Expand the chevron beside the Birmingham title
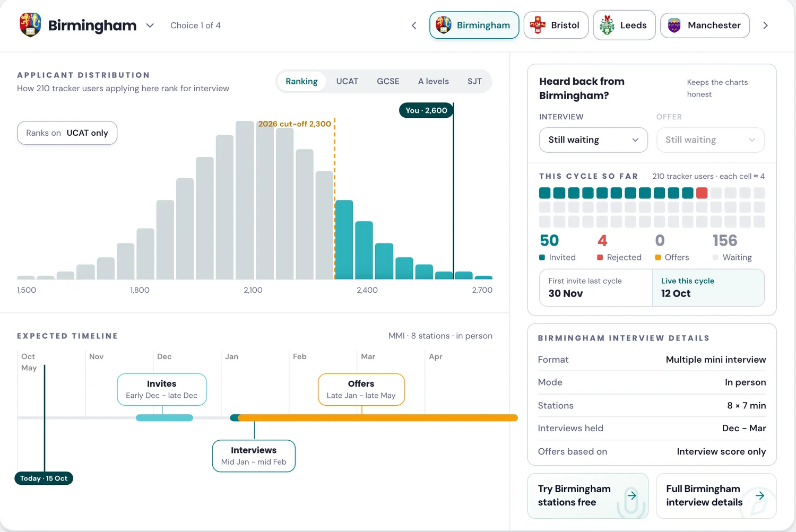This screenshot has height=532, width=796. [x=150, y=25]
